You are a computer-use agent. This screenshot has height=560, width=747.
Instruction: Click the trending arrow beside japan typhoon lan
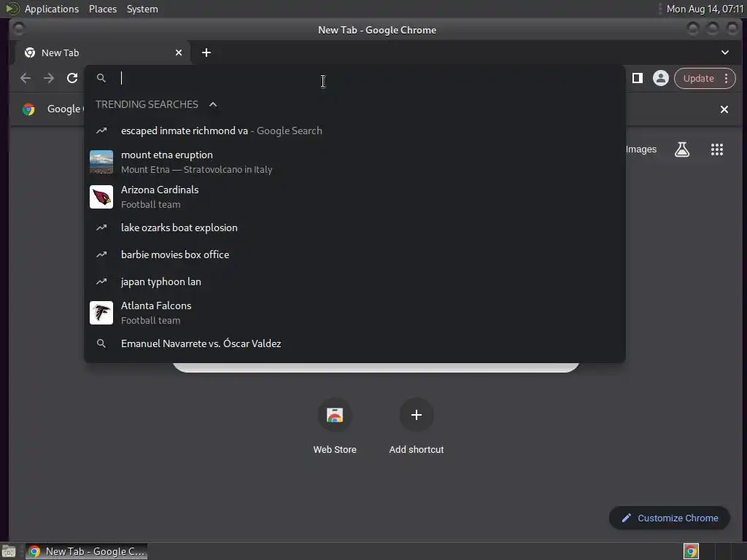101,281
